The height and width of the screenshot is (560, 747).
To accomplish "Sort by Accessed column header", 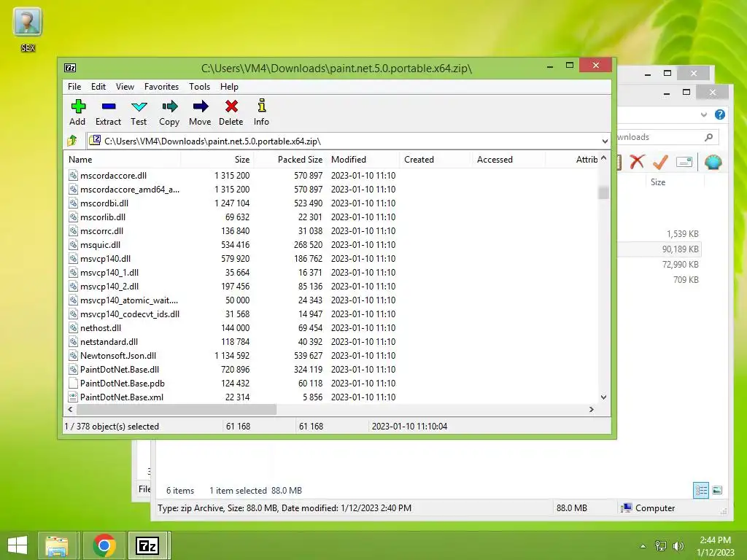I will (508, 160).
